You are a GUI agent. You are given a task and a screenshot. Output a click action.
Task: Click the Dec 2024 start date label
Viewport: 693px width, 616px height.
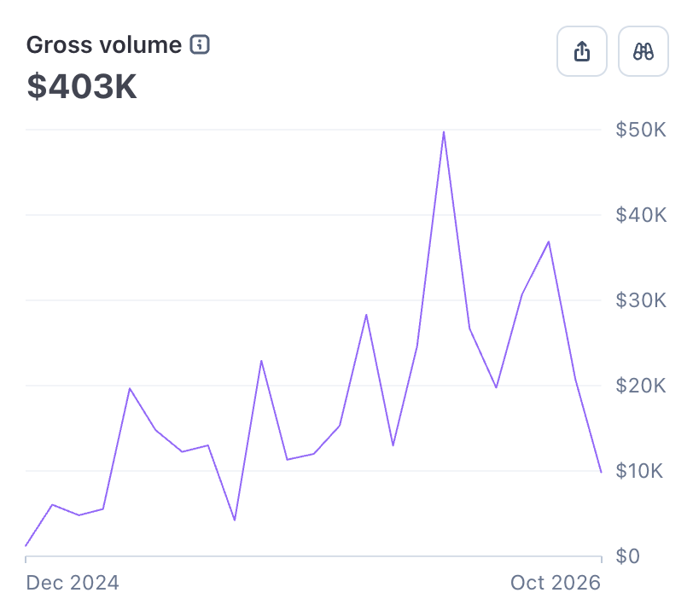click(73, 583)
